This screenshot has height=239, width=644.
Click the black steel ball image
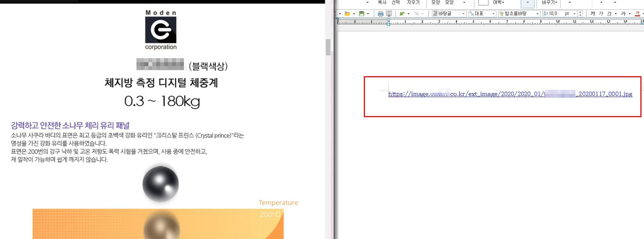tap(161, 184)
